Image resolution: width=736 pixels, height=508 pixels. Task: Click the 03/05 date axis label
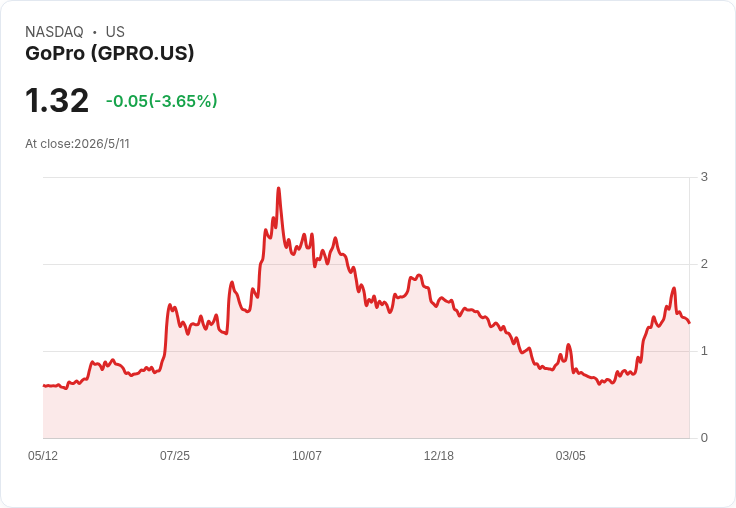coord(570,456)
